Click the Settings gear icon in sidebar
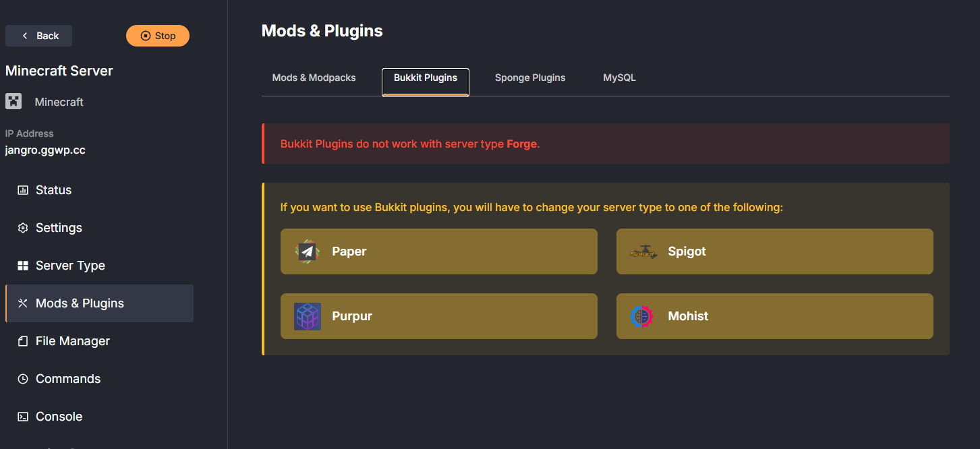This screenshot has height=449, width=980. (x=22, y=227)
